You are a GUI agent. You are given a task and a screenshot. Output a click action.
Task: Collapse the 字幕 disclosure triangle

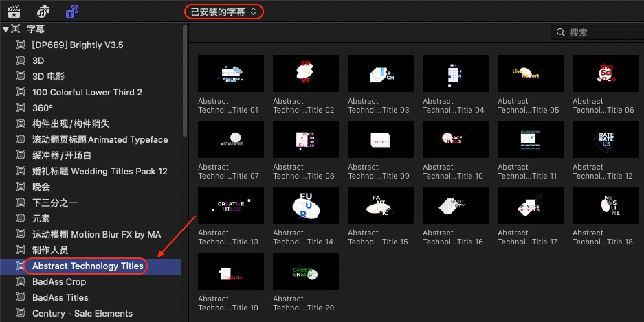(x=5, y=29)
